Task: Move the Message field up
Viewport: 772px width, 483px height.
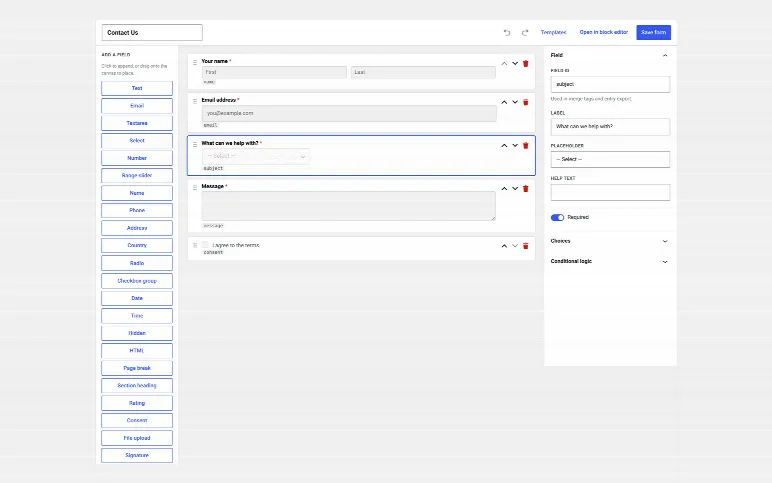Action: pos(504,189)
